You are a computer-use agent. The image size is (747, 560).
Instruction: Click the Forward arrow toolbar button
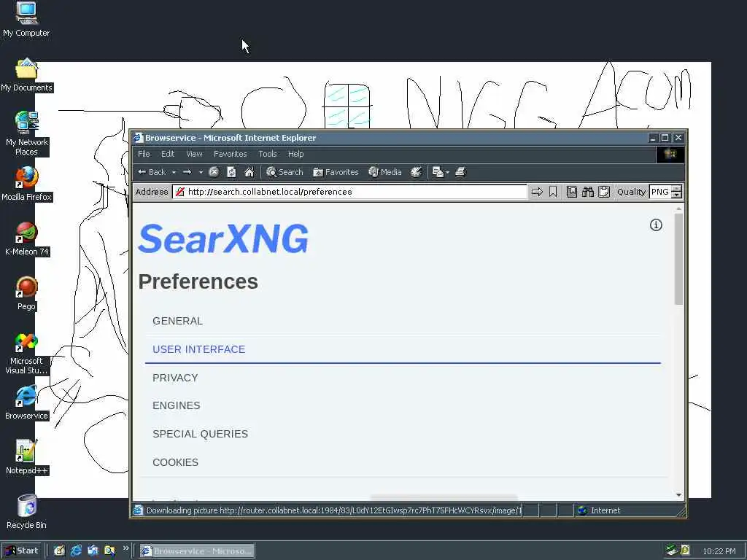(187, 172)
